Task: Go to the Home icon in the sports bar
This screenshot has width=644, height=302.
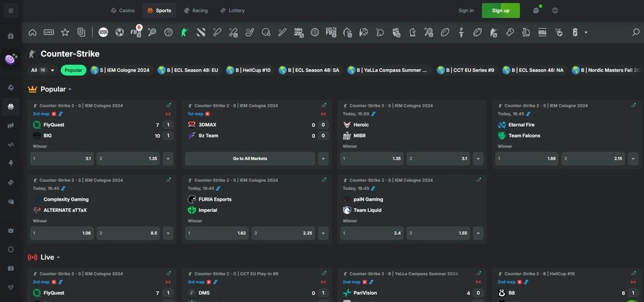Action: tap(32, 32)
